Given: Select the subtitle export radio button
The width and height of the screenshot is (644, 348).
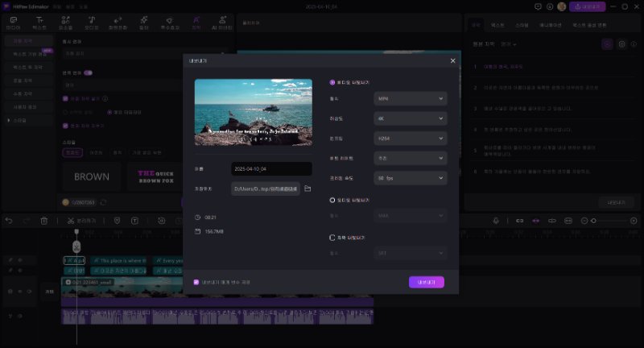Looking at the screenshot, I should [332, 238].
